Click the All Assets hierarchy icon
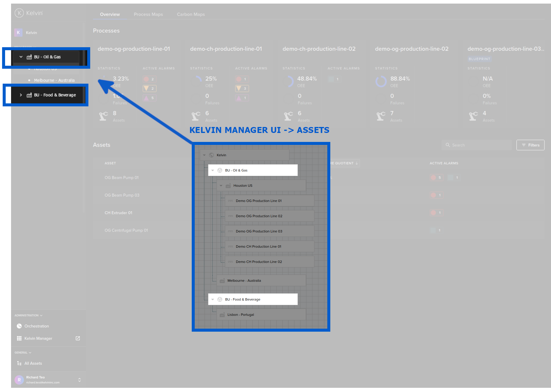The image size is (551, 392). [19, 363]
